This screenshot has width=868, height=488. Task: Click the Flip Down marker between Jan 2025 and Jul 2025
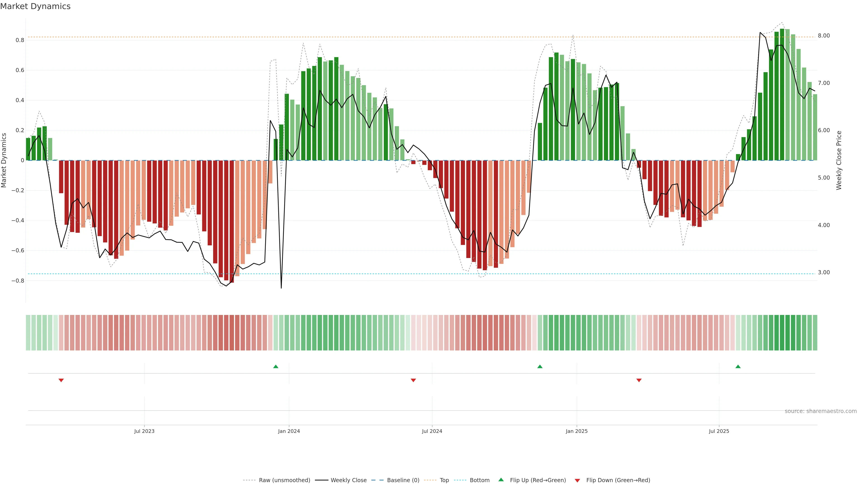point(639,380)
